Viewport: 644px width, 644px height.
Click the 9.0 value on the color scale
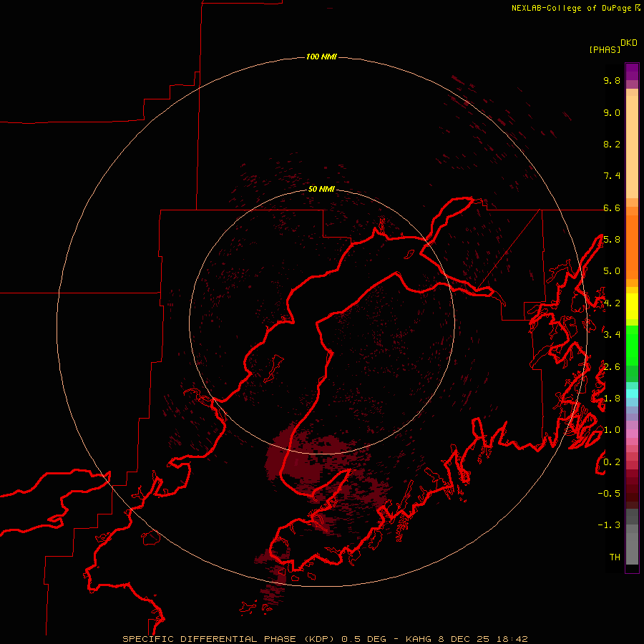coord(612,112)
